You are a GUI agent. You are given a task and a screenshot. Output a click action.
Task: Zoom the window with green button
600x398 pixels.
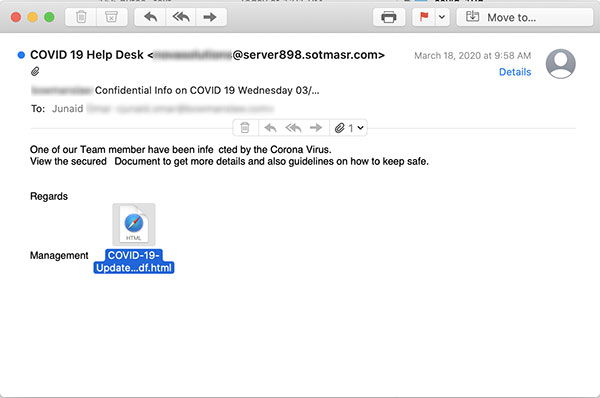49,17
